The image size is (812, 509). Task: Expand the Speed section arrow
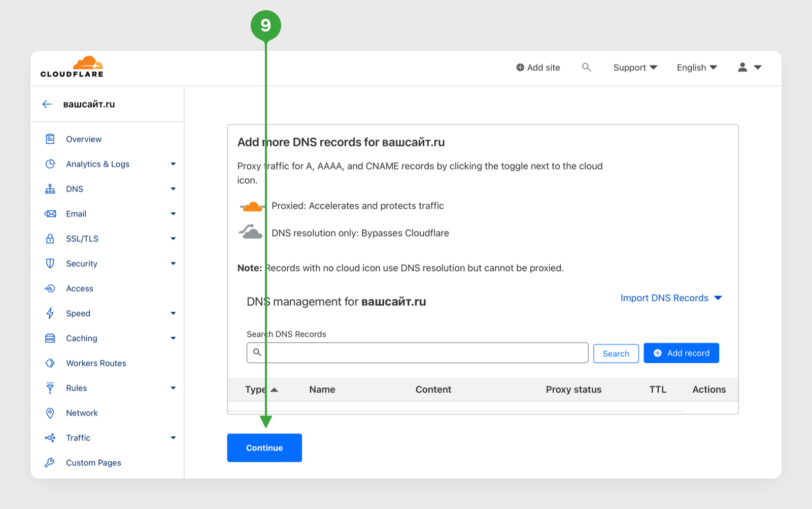pos(173,313)
